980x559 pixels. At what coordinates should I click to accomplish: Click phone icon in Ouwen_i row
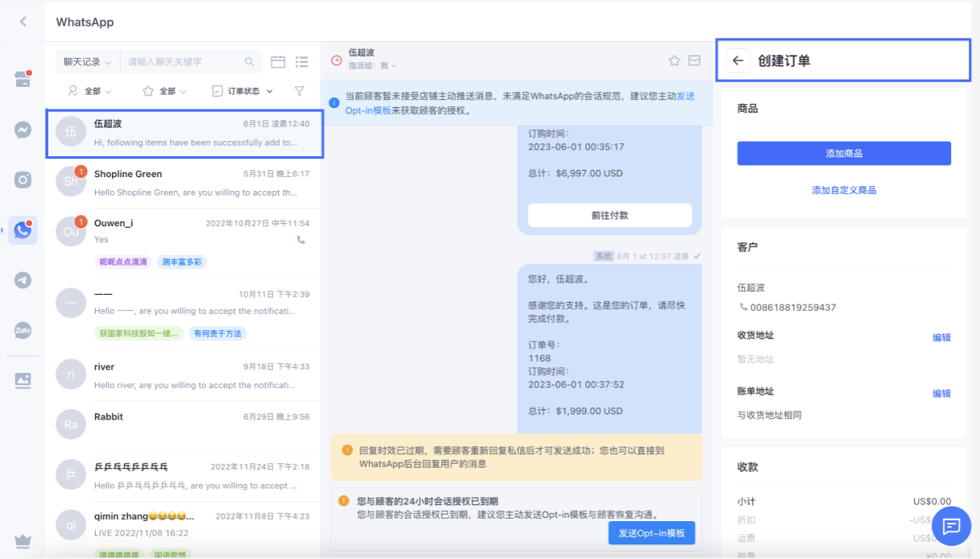click(301, 239)
